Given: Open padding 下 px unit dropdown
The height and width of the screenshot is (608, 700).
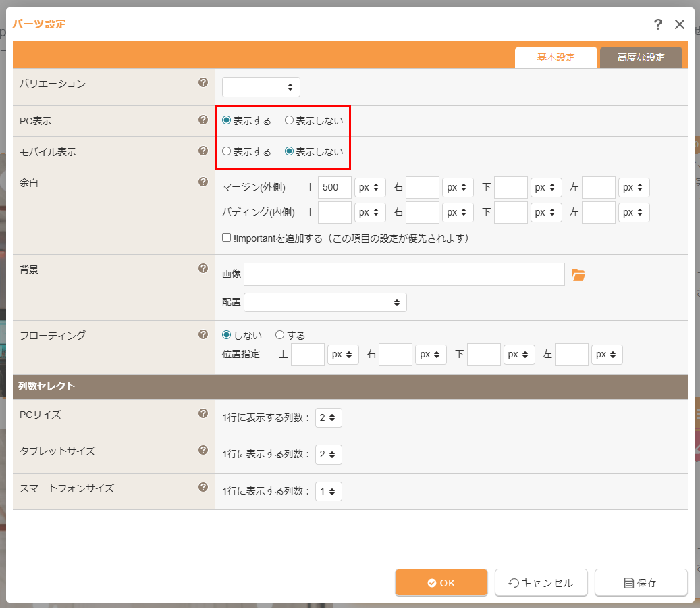Looking at the screenshot, I should point(546,212).
